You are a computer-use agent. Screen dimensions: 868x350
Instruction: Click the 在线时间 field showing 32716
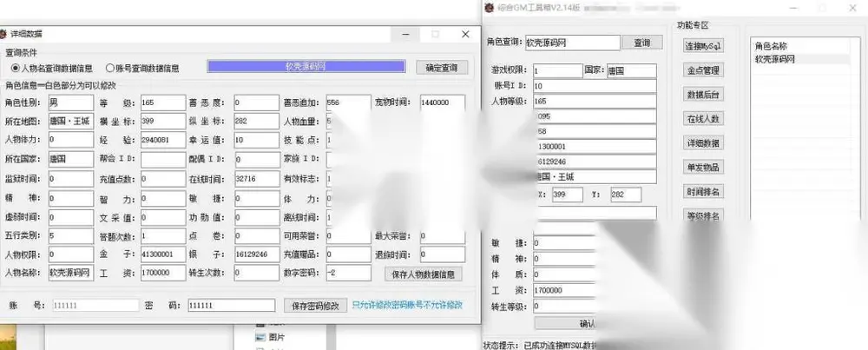[x=256, y=179]
